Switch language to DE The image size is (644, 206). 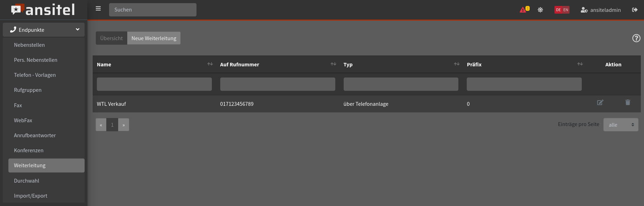coord(558,10)
